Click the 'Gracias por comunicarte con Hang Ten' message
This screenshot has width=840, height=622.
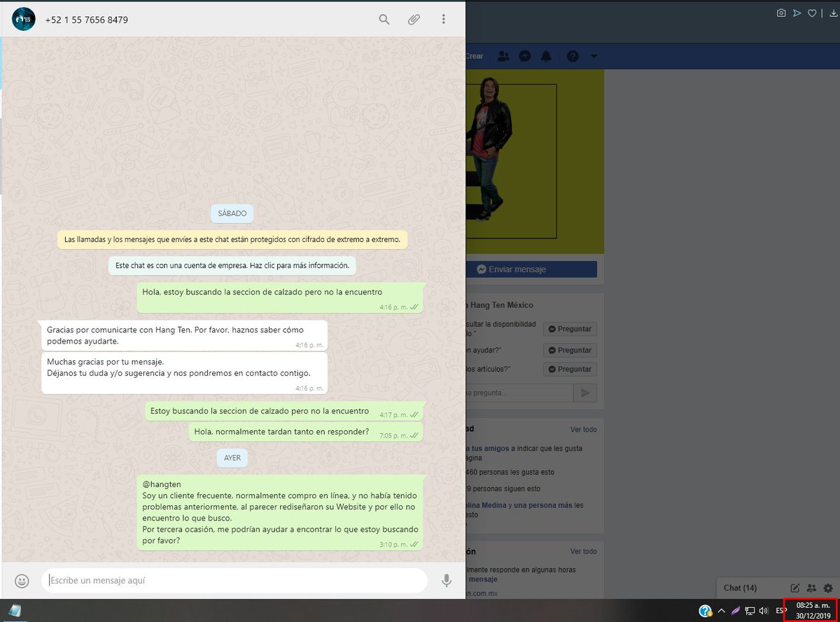tap(184, 336)
